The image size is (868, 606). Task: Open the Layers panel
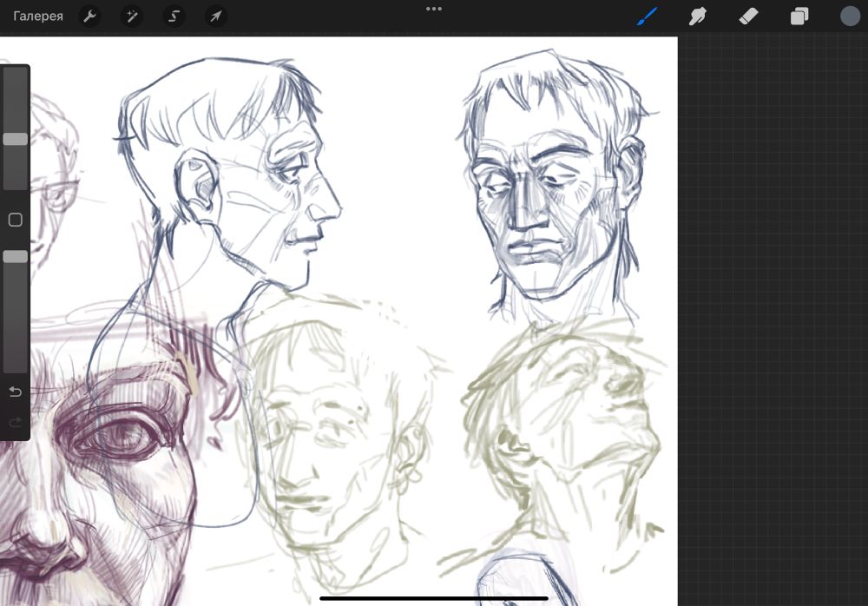799,16
